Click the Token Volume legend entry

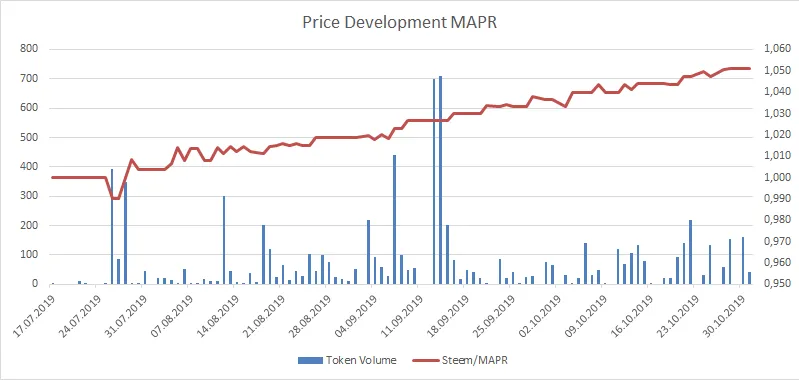[x=347, y=360]
